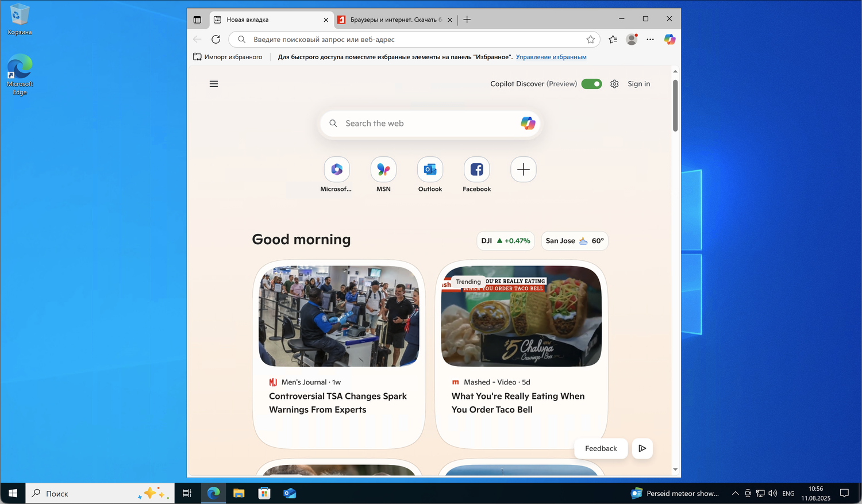Open the clock and calendar flyout
The width and height of the screenshot is (862, 504).
pos(816,493)
